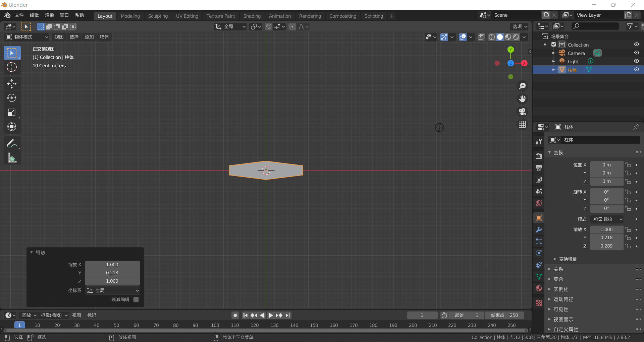Image resolution: width=644 pixels, height=342 pixels.
Task: Toggle X-ray transparency mode
Action: 481,37
